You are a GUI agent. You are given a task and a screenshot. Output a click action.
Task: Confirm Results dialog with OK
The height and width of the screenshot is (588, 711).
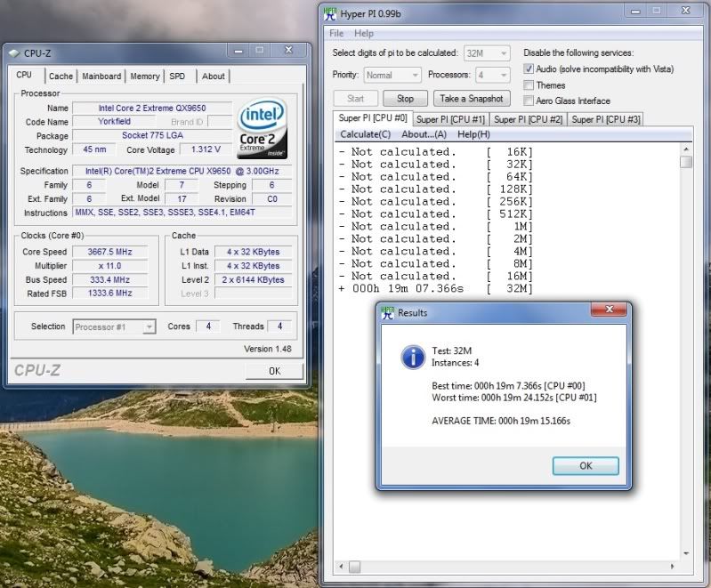click(x=585, y=465)
